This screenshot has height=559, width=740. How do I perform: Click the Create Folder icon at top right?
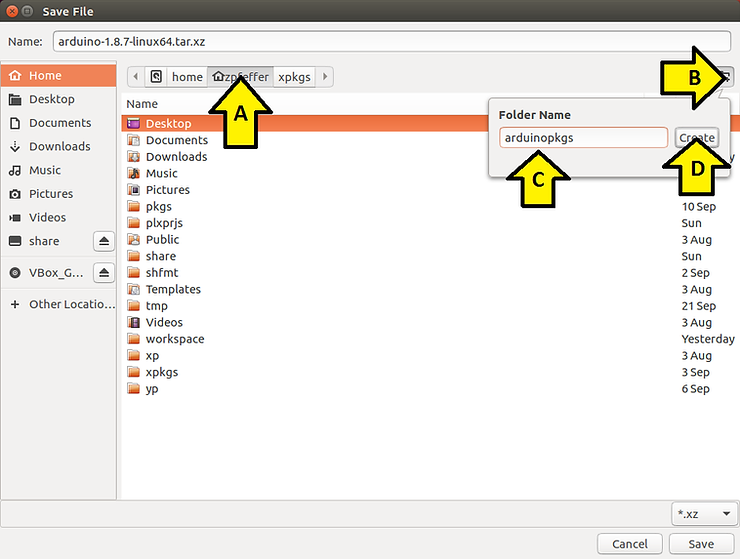[x=727, y=76]
